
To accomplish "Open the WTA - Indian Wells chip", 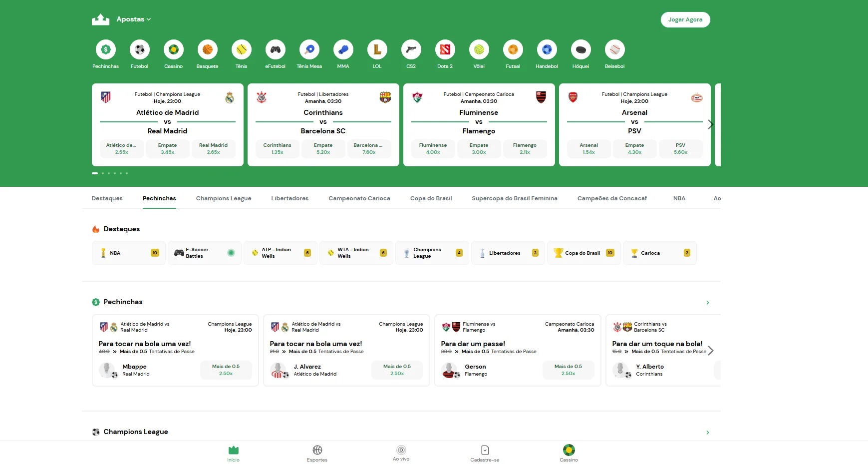I will pos(356,253).
